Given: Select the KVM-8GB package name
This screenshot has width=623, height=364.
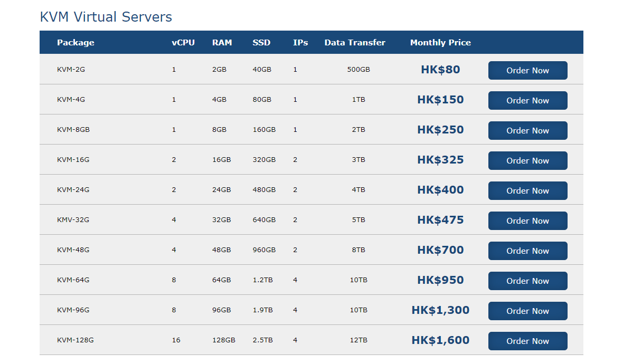Looking at the screenshot, I should pos(73,130).
